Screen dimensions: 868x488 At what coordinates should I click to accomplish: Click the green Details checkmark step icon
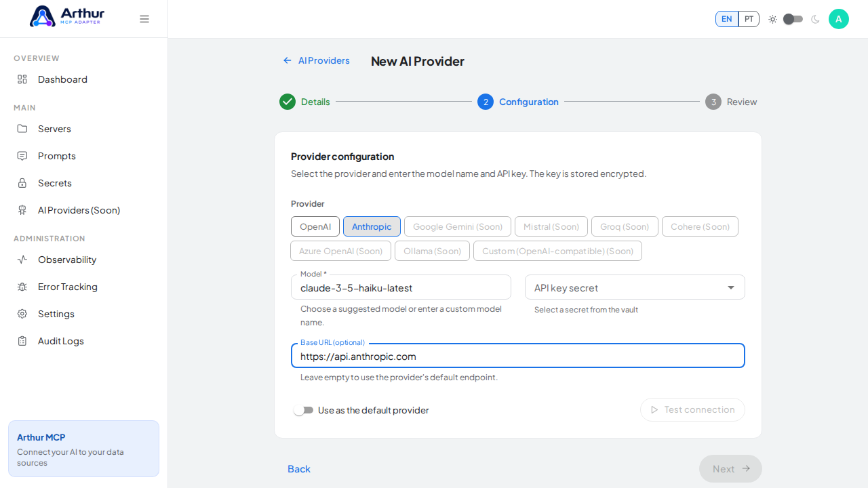(x=288, y=102)
